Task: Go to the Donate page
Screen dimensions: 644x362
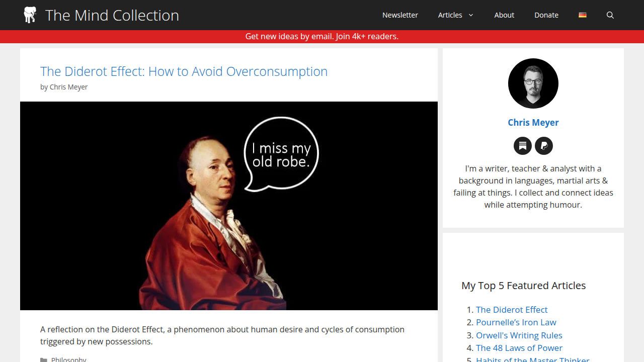Action: (546, 15)
